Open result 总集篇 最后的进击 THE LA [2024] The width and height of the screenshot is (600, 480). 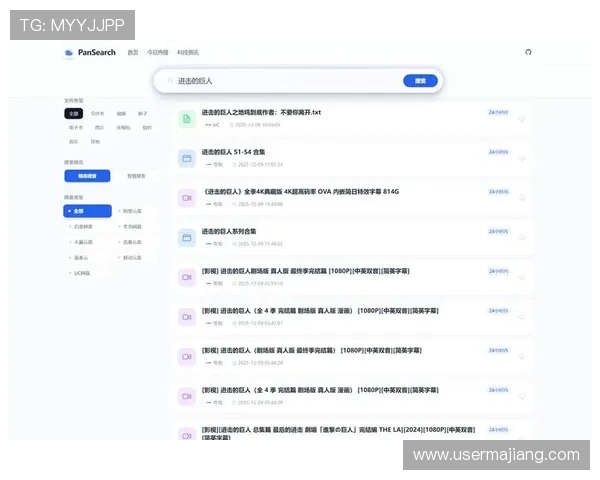tap(338, 433)
